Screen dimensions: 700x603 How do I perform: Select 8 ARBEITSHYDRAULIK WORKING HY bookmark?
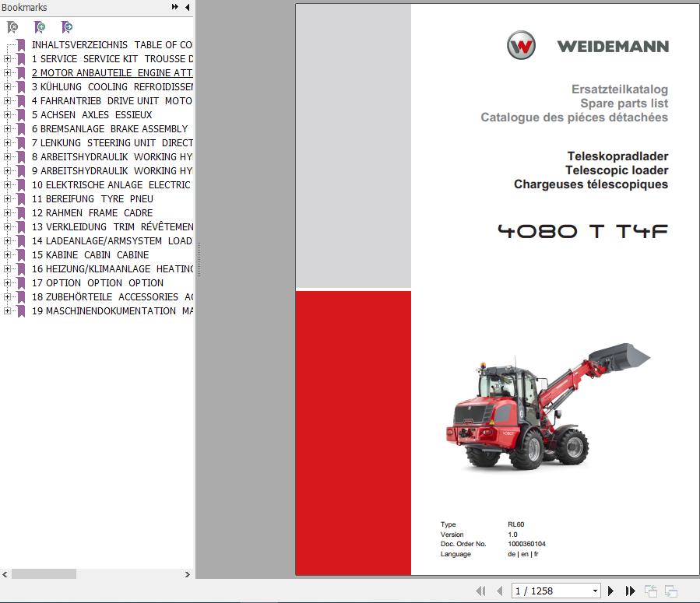(x=112, y=157)
